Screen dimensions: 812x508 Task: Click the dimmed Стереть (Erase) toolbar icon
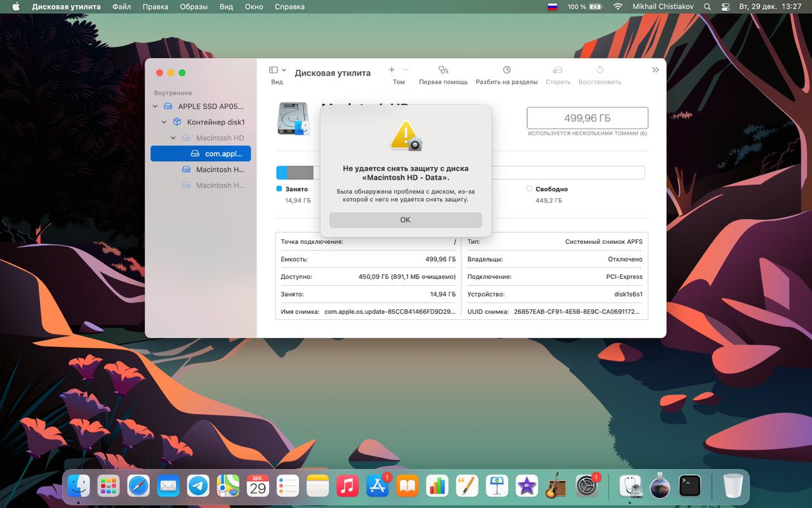pos(558,70)
